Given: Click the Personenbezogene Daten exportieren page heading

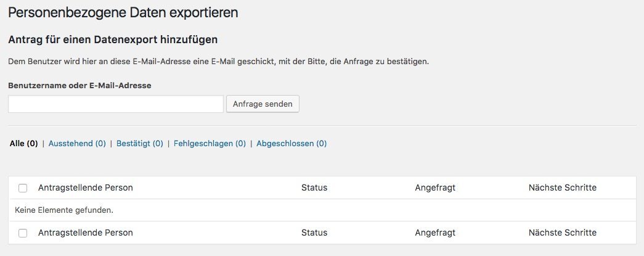Looking at the screenshot, I should [x=123, y=13].
